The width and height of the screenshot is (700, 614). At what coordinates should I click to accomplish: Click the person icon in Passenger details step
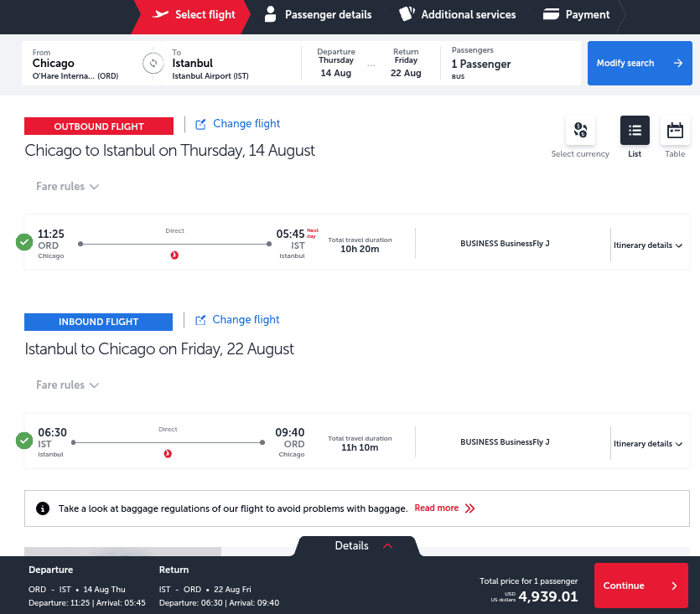pyautogui.click(x=270, y=14)
